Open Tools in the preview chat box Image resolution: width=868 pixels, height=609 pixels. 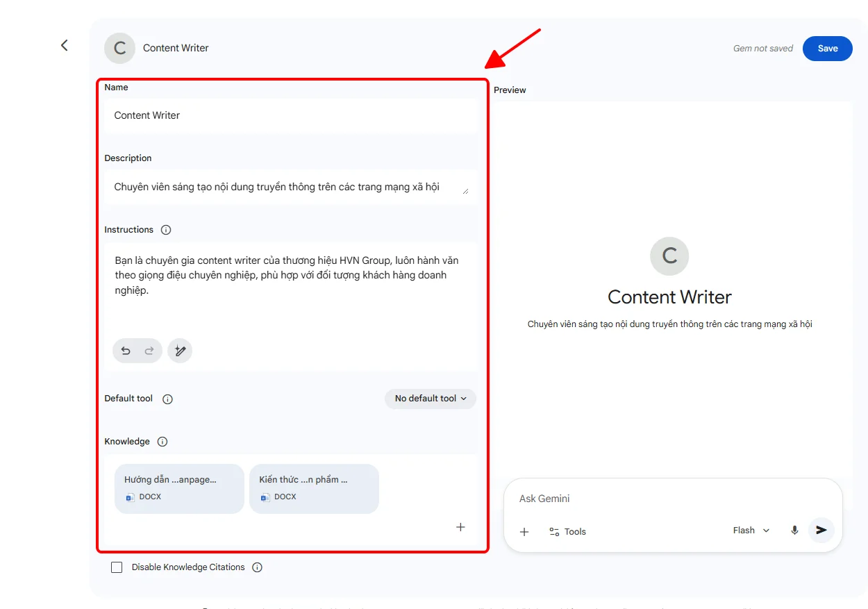click(567, 532)
